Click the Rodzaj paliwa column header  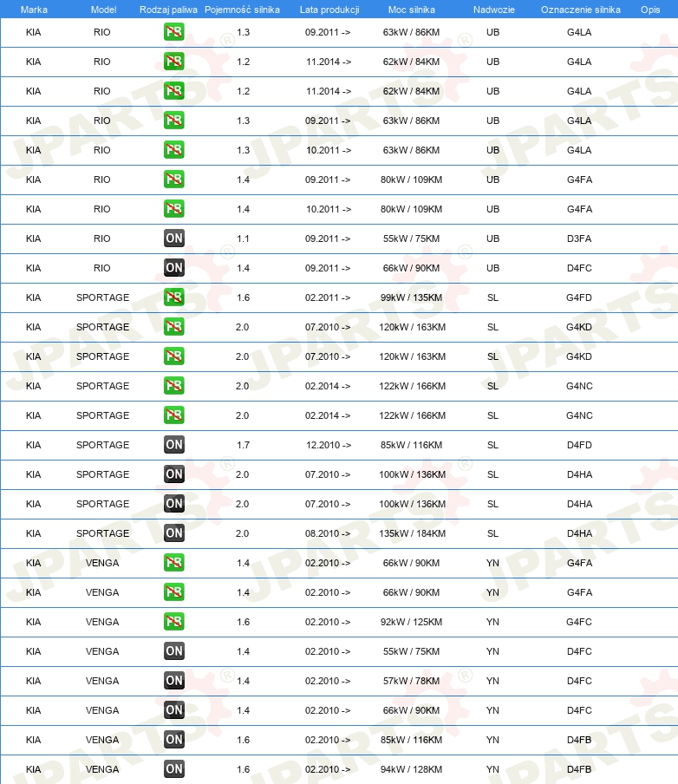pos(168,10)
